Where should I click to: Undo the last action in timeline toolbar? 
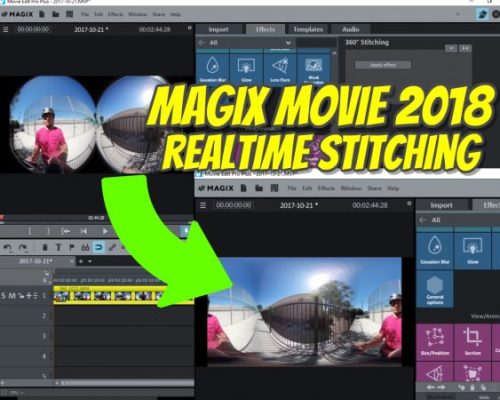[8, 247]
